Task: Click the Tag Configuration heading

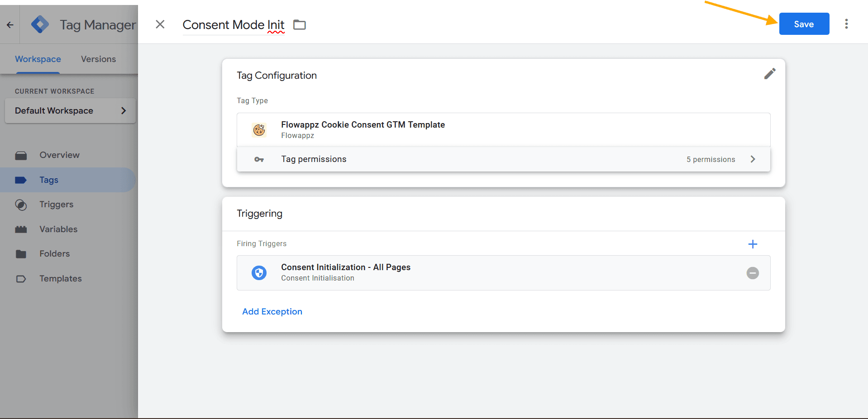Action: (277, 76)
